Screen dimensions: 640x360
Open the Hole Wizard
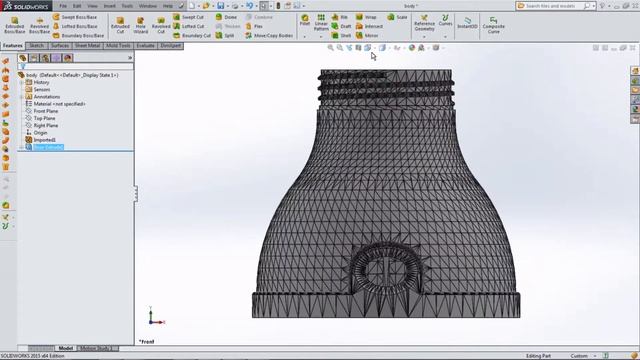[140, 25]
